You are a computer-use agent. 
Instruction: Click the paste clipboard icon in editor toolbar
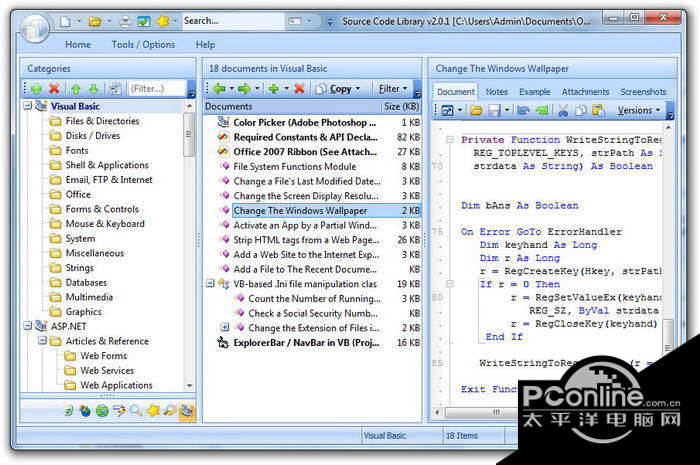(x=599, y=110)
